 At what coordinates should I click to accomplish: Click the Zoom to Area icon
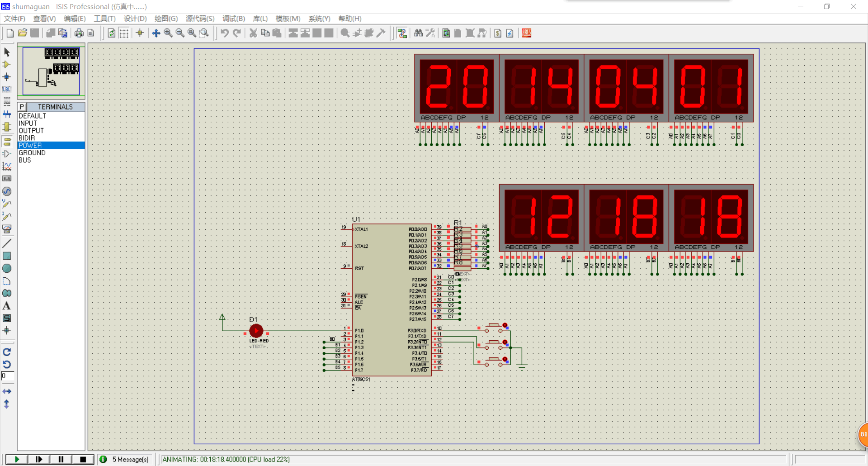tap(204, 33)
